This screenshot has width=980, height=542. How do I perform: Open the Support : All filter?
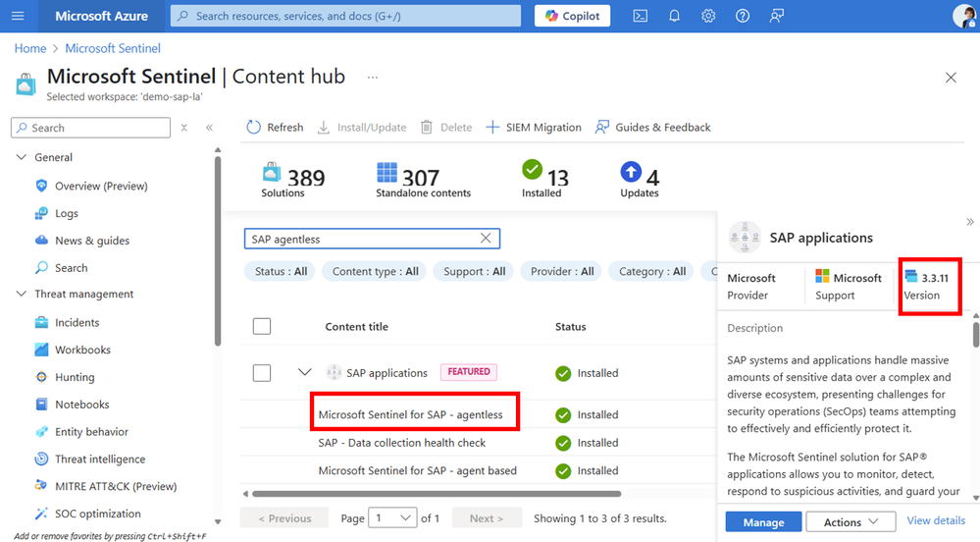[x=475, y=271]
